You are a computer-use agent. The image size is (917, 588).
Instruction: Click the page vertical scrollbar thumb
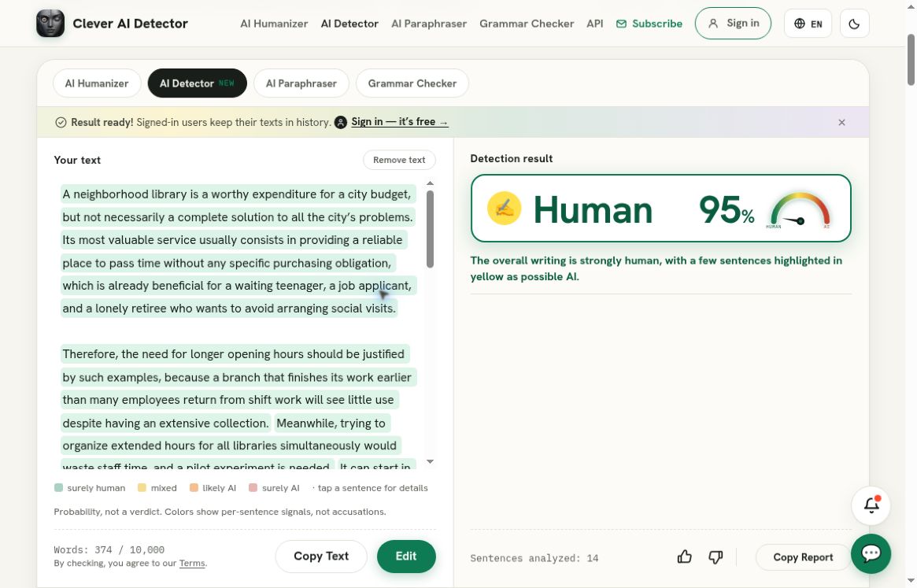point(911,60)
